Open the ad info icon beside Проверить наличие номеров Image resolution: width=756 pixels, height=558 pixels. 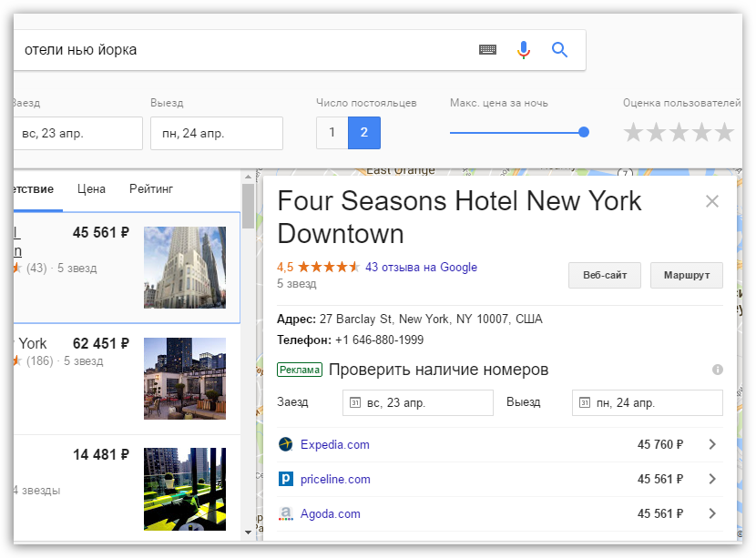[718, 370]
